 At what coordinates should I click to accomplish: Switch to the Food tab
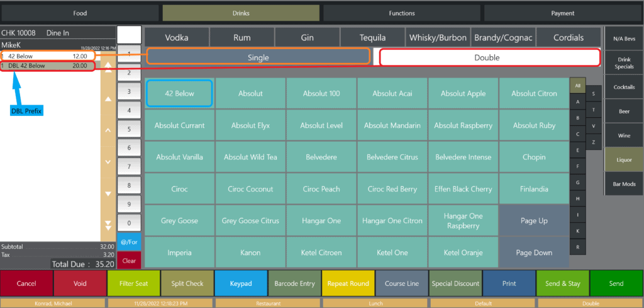[x=80, y=13]
